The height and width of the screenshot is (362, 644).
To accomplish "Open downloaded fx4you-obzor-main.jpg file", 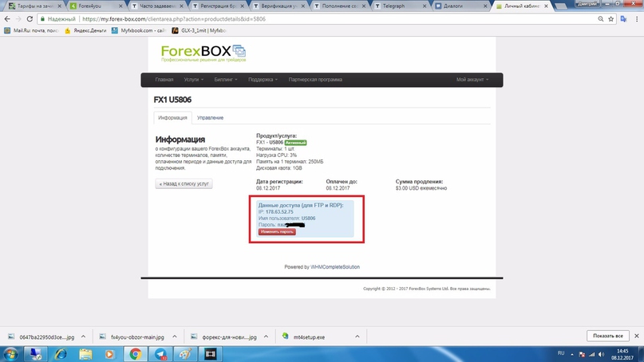I will click(137, 337).
